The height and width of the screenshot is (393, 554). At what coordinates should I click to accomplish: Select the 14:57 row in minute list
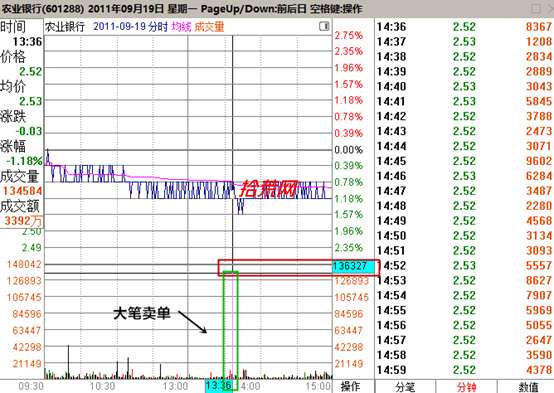[x=464, y=340]
